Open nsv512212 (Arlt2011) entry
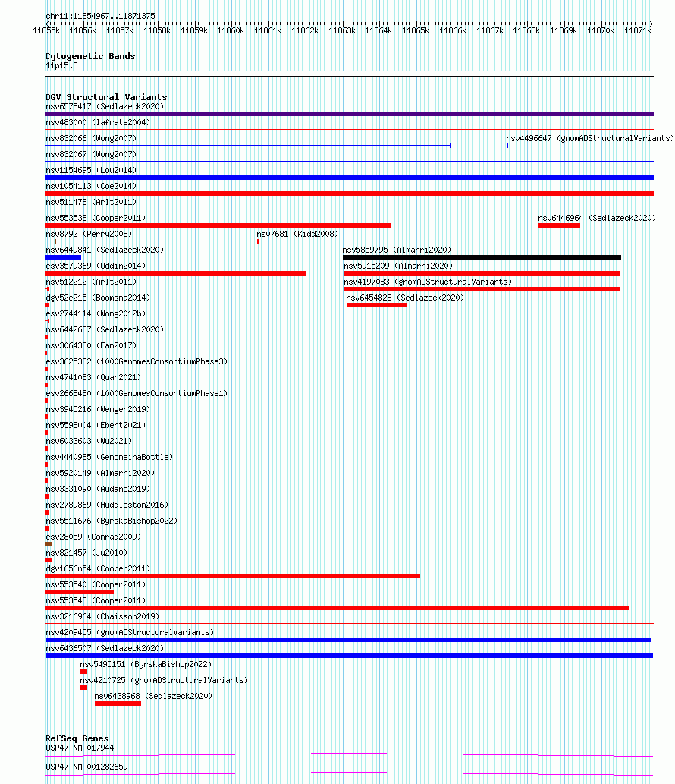675x784 pixels. point(91,282)
